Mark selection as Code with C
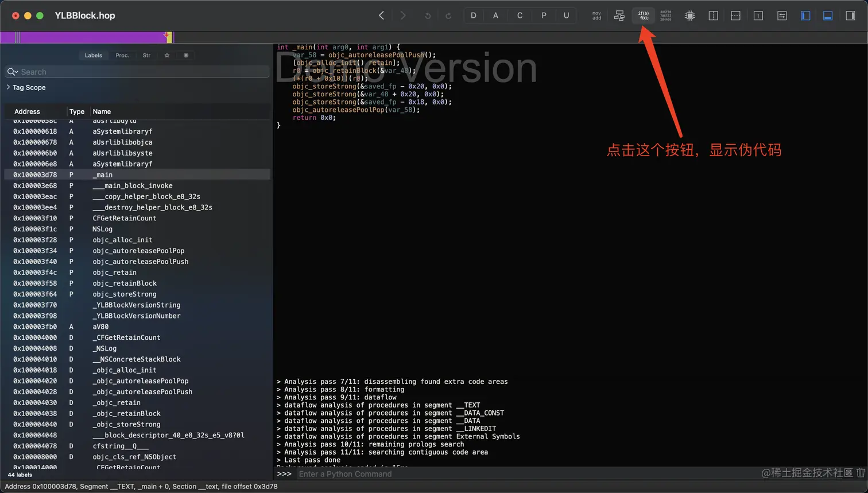 (x=520, y=15)
